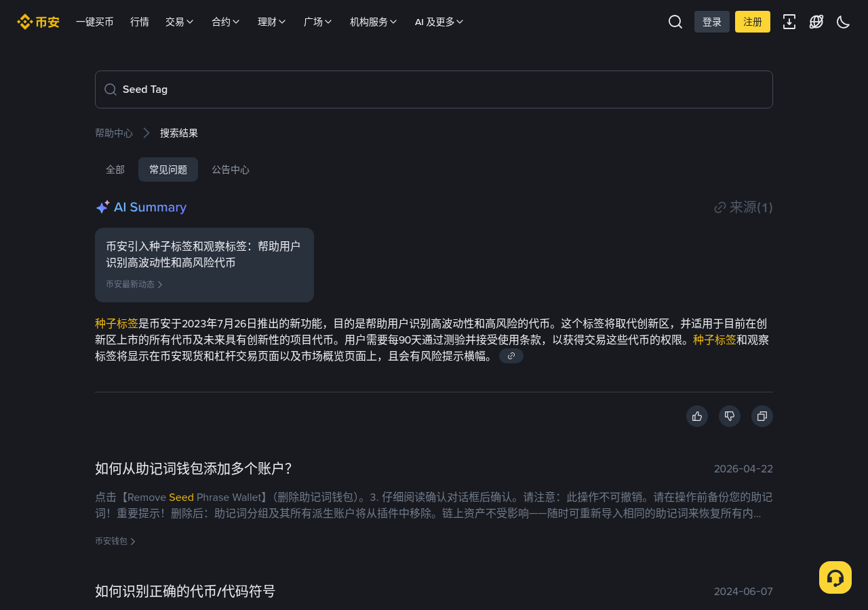Open 币安最新动态 link in source card
868x610 pixels.
point(134,285)
